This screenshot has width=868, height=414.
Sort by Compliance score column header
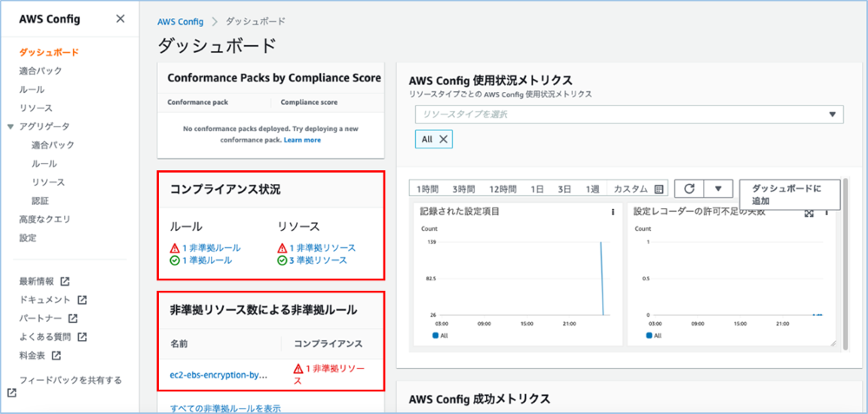pyautogui.click(x=309, y=102)
